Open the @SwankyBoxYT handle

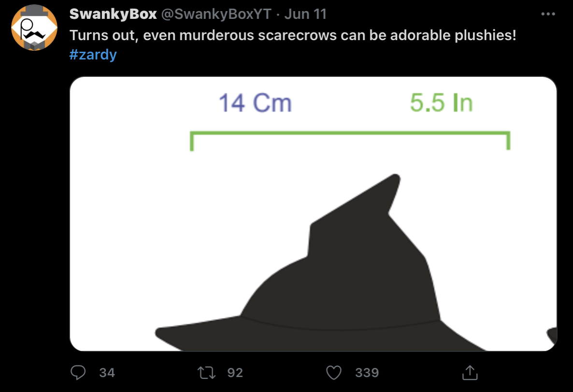[x=216, y=14]
